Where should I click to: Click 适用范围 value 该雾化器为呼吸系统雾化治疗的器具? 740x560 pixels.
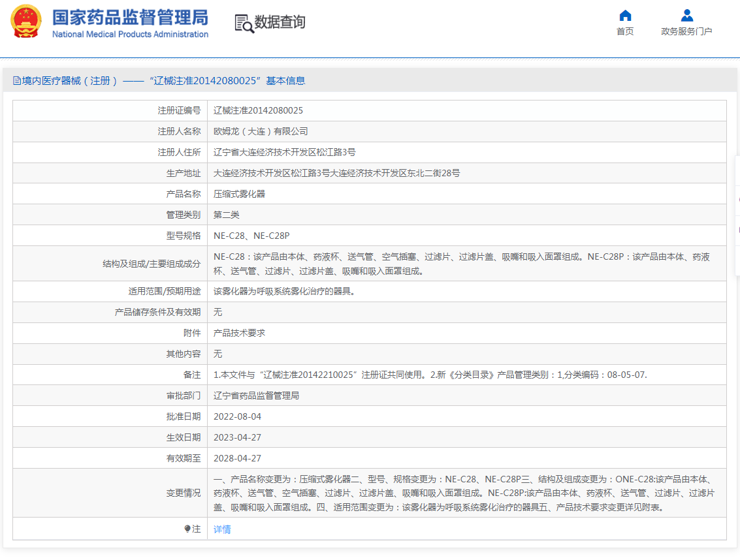[x=284, y=291]
